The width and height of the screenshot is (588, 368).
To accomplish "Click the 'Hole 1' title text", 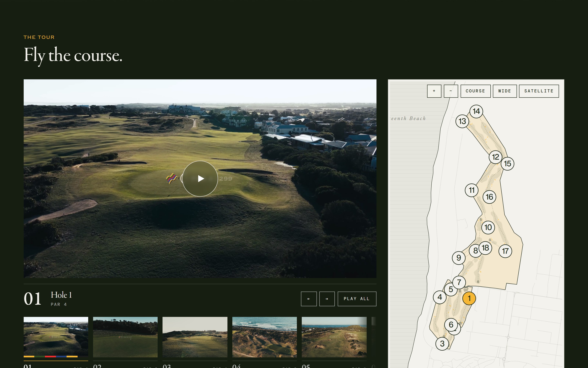I will pos(61,295).
